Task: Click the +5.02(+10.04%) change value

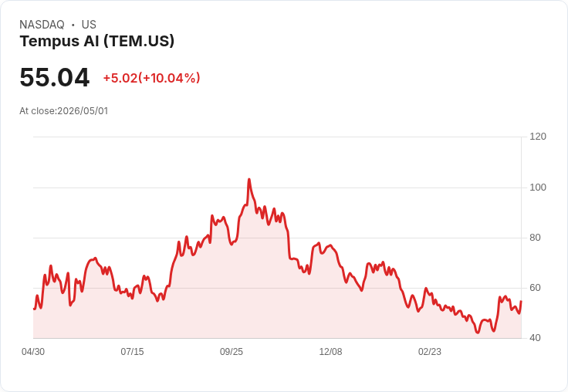Action: [151, 78]
